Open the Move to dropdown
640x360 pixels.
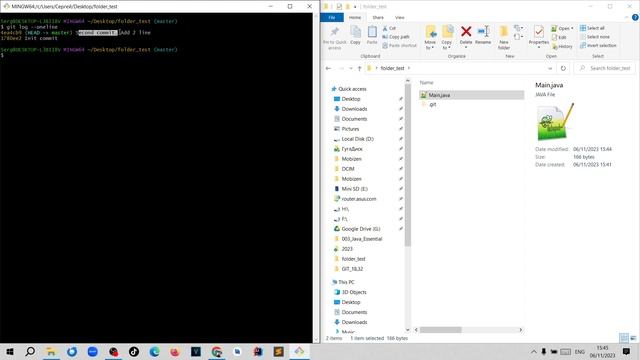pyautogui.click(x=430, y=37)
